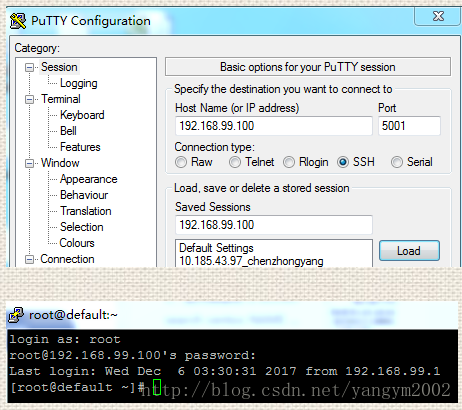Viewport: 462px width, 410px height.
Task: Select the 10.185.43.97_chenzhongyang saved session
Action: (251, 261)
